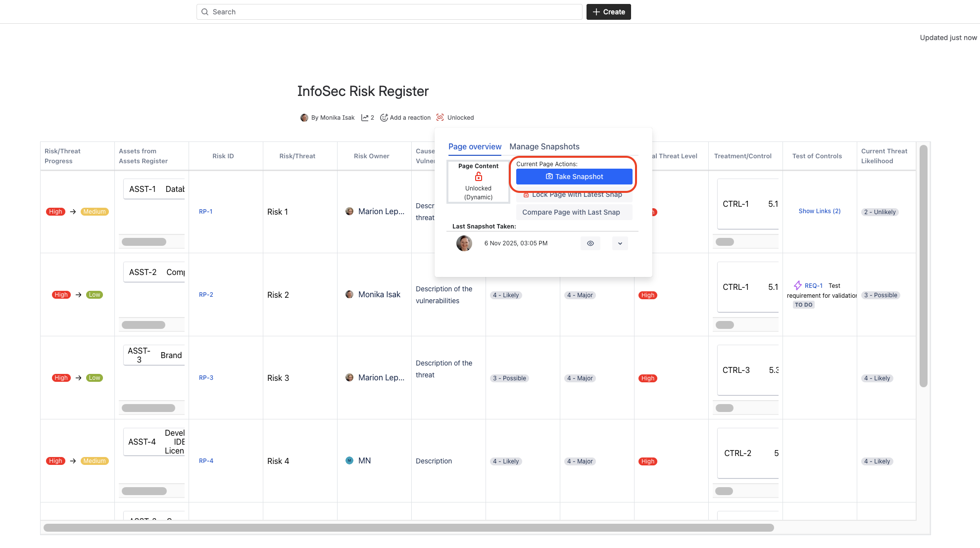
Task: Open Show Links (2) link
Action: 819,211
